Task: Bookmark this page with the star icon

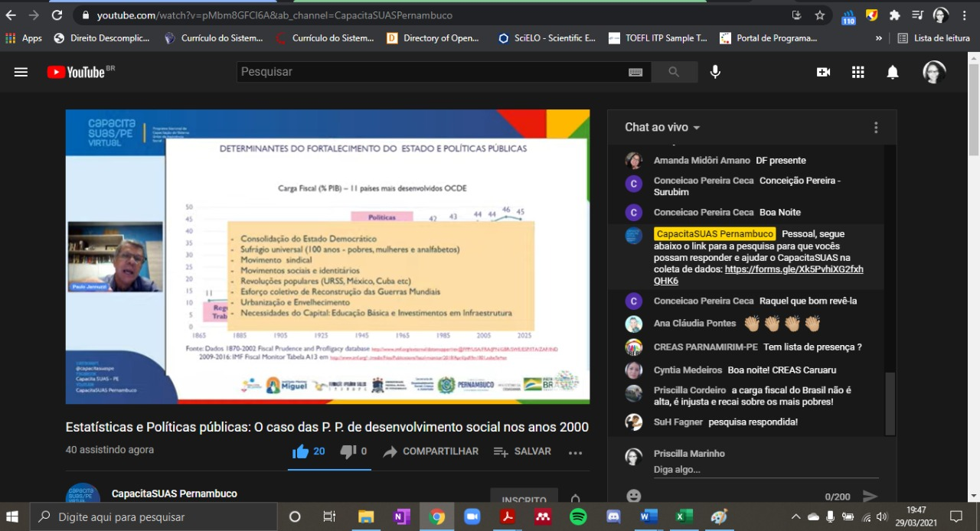Action: [820, 15]
